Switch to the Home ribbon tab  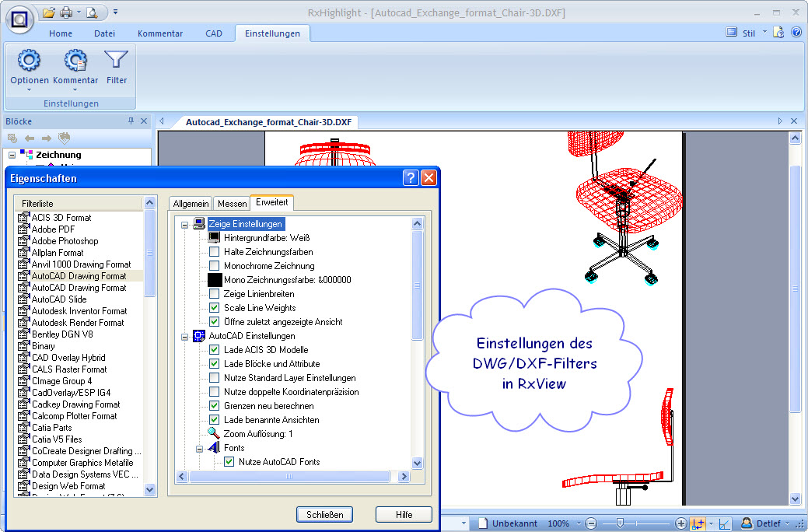[x=61, y=33]
